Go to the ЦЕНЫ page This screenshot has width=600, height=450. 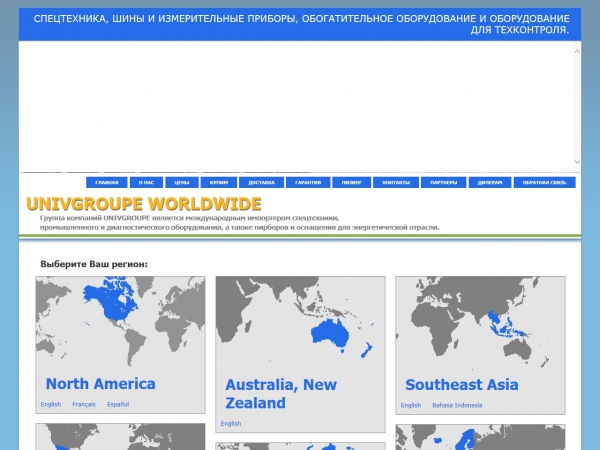pos(182,183)
